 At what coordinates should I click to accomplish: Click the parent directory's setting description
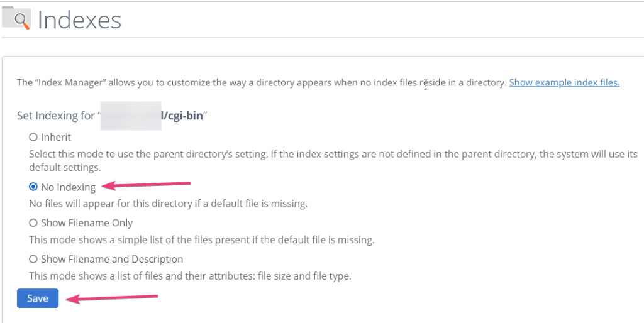coord(333,161)
